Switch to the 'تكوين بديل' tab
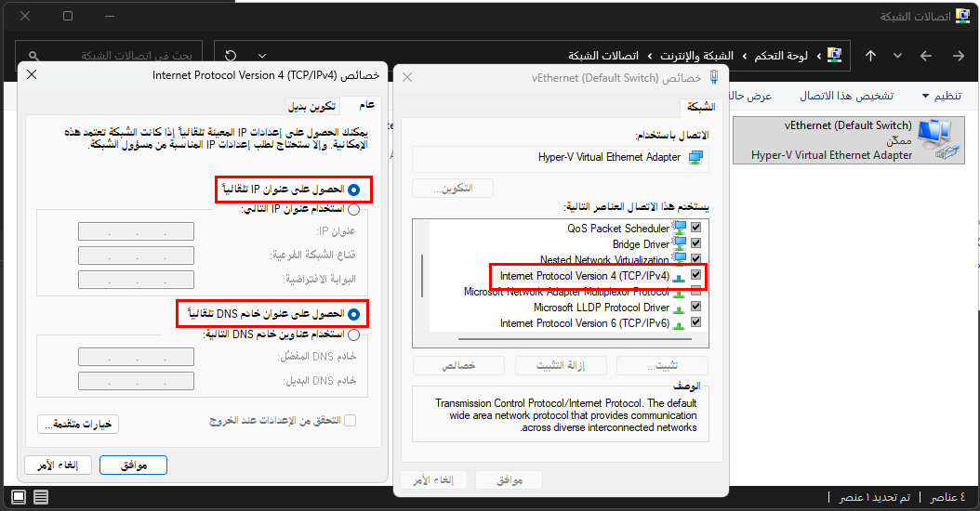Image resolution: width=980 pixels, height=511 pixels. point(311,106)
